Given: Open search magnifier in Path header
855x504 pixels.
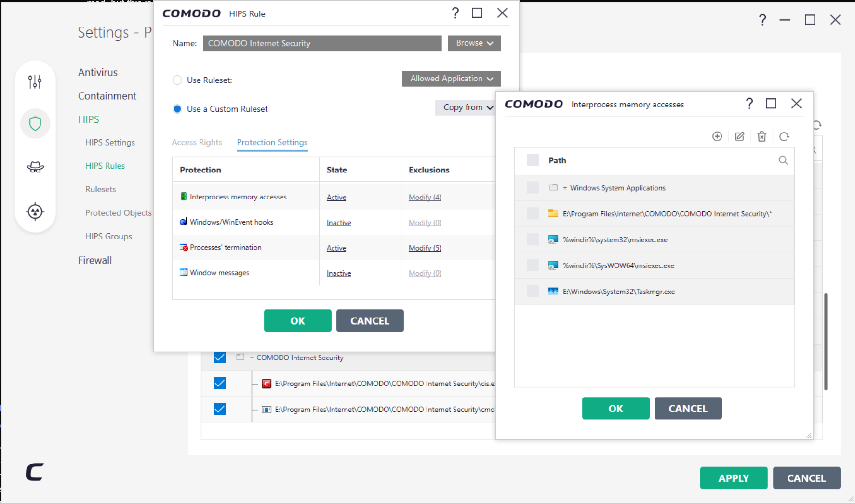Looking at the screenshot, I should pyautogui.click(x=783, y=160).
